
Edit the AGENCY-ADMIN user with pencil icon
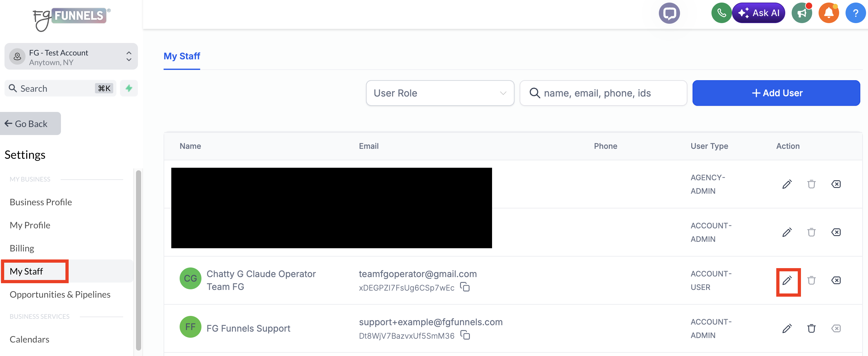tap(787, 184)
